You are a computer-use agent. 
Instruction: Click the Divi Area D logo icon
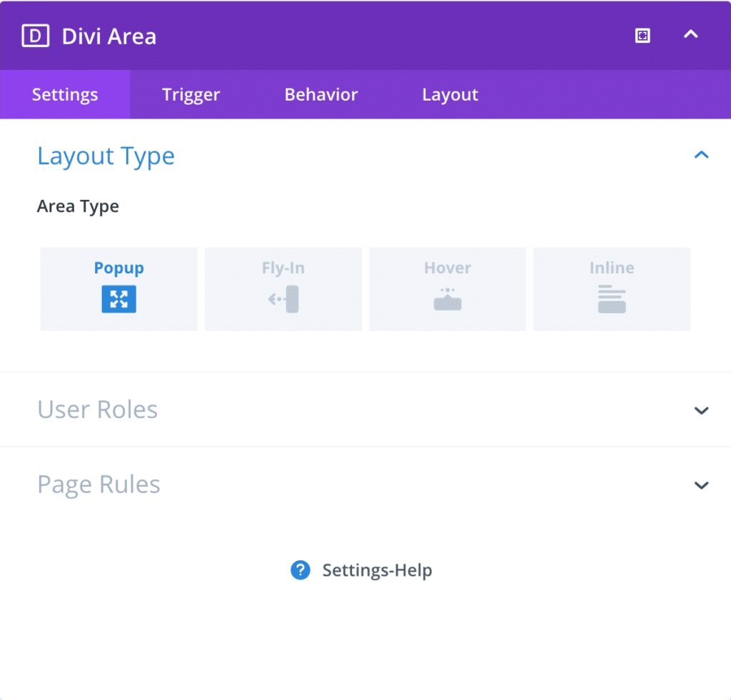pyautogui.click(x=36, y=36)
